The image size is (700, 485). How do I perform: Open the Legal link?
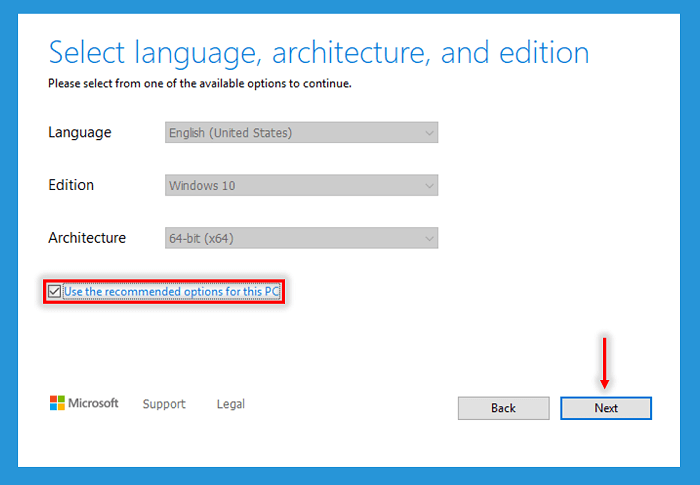231,404
